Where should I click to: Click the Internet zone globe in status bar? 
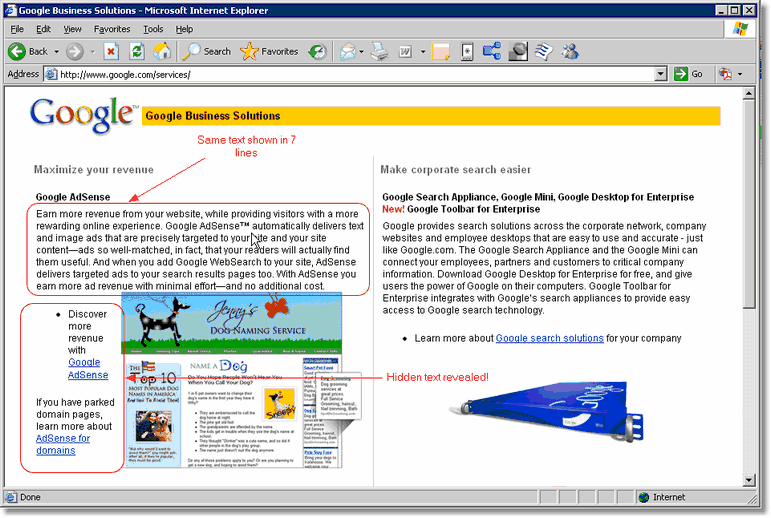click(x=644, y=497)
